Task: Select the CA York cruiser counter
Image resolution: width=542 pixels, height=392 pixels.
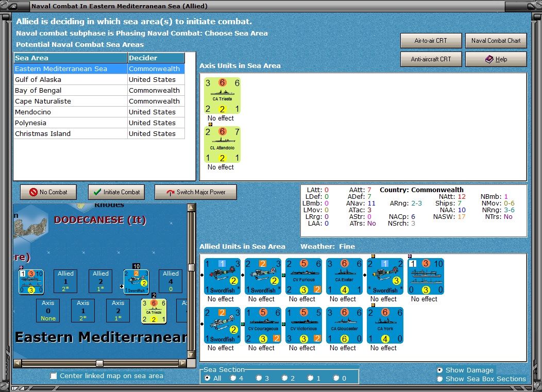Action: (x=385, y=325)
